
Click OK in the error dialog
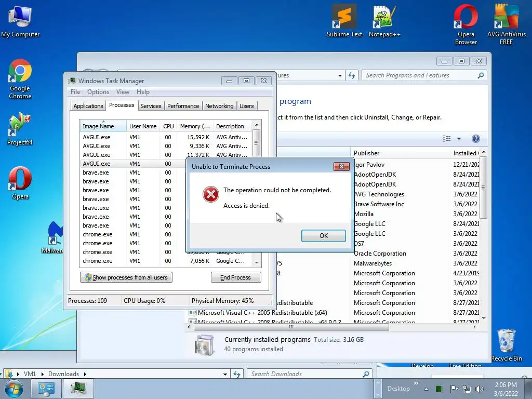(323, 236)
